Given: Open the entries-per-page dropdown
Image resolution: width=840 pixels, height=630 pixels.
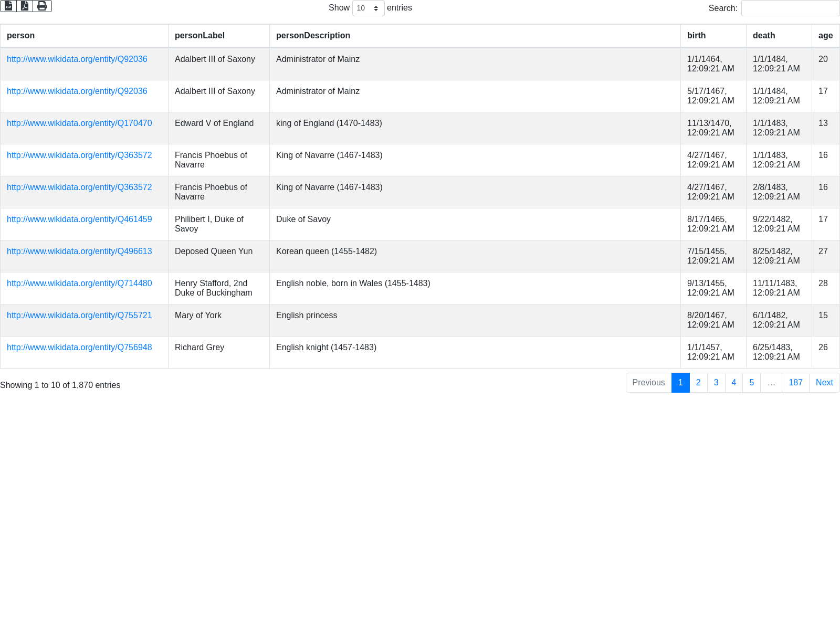Looking at the screenshot, I should (368, 8).
